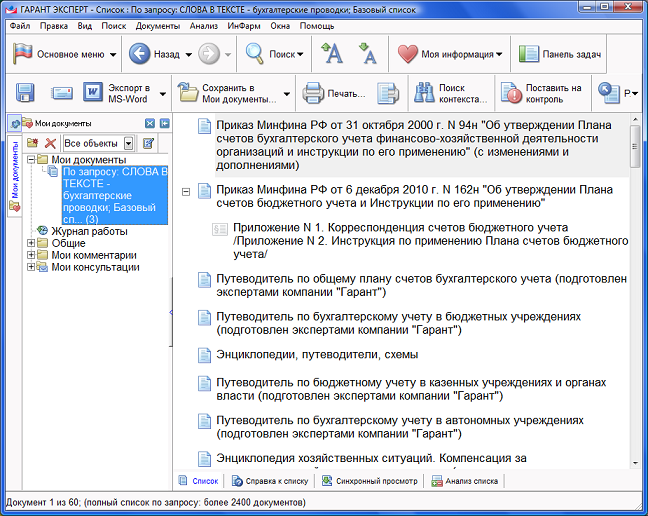Click the new folder icon in Мои документы panel
648x516 pixels.
[32, 144]
